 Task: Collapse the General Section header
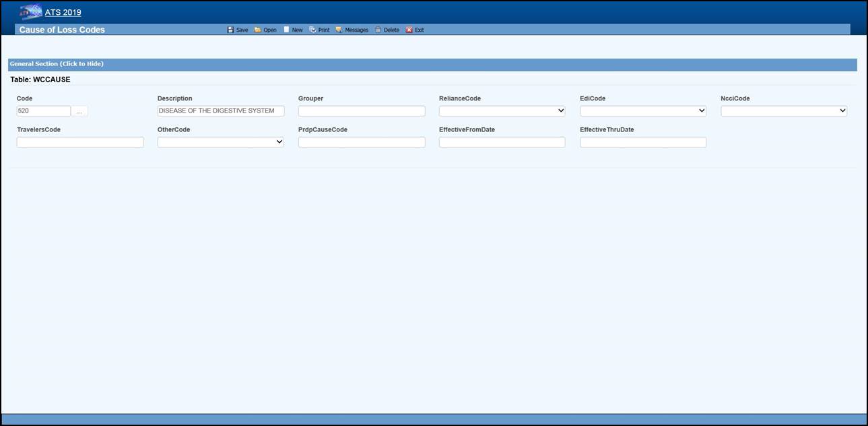pos(57,64)
